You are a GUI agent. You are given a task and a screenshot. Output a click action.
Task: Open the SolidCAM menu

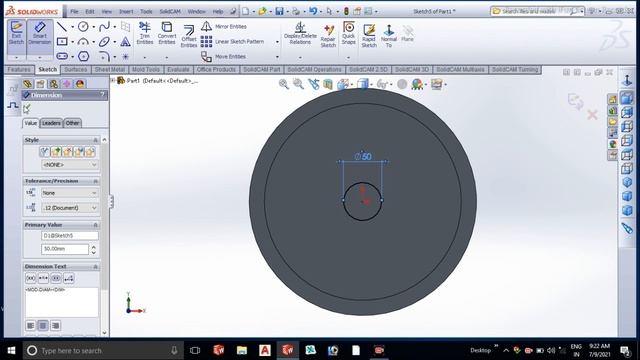170,11
